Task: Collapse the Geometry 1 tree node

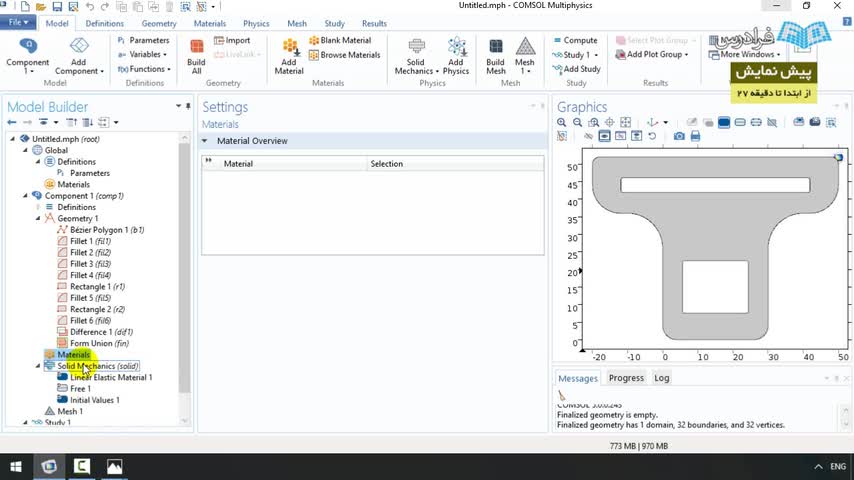Action: (x=38, y=218)
